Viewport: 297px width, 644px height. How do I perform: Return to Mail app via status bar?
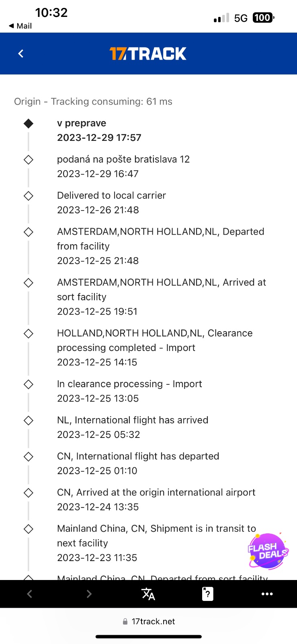pos(20,26)
